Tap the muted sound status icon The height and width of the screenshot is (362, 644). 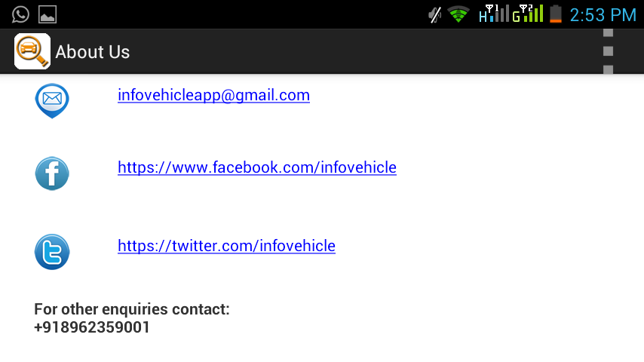click(x=434, y=15)
